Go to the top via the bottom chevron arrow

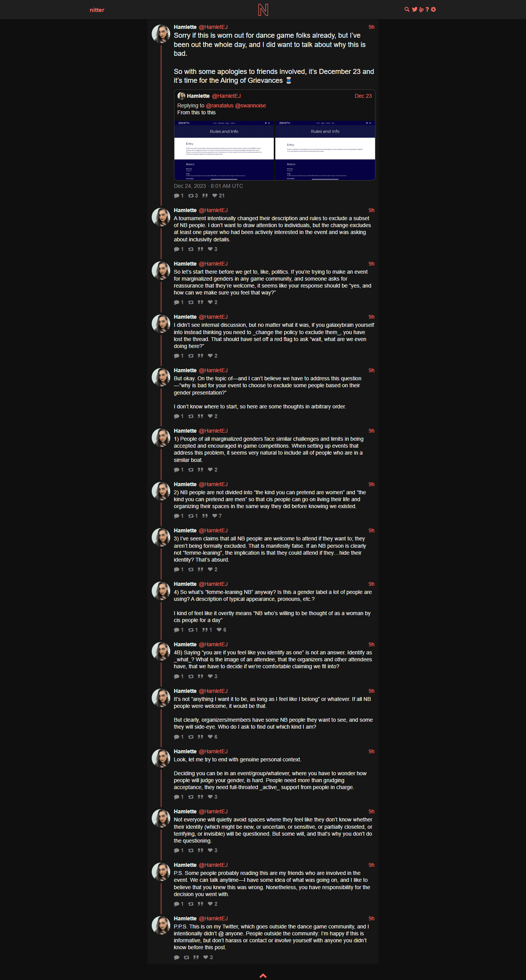tap(263, 975)
